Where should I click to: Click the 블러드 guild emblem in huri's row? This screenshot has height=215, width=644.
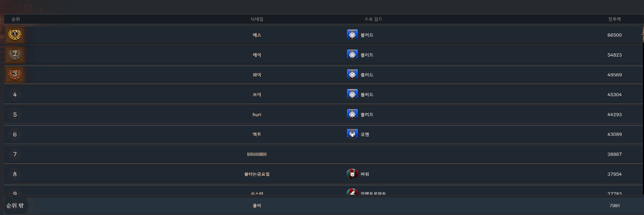352,114
